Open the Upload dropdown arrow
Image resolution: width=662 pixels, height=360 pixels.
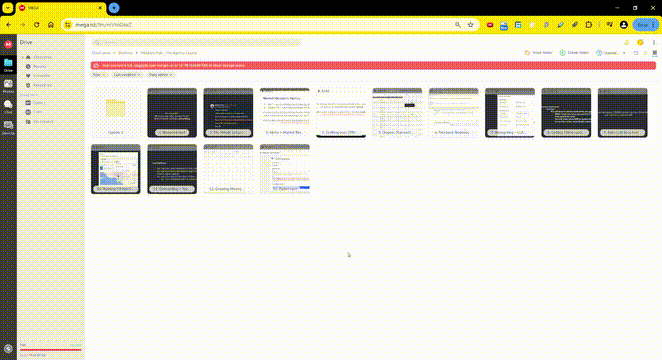pos(624,53)
